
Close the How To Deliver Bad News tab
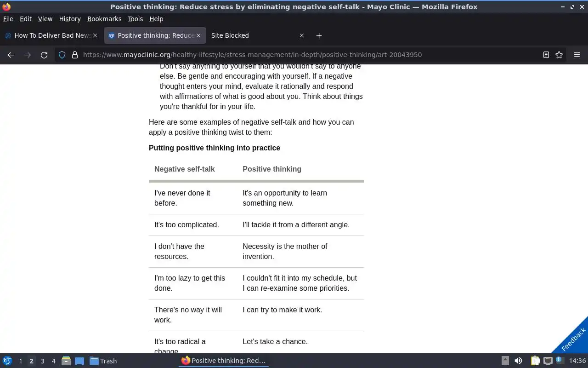tap(95, 35)
